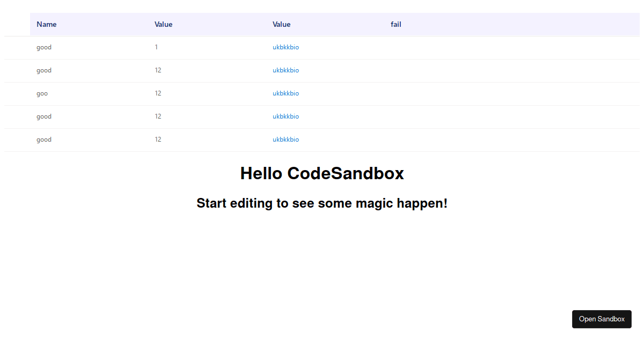Click the Open Sandbox button
Viewport: 644px width, 338px height.
click(602, 319)
